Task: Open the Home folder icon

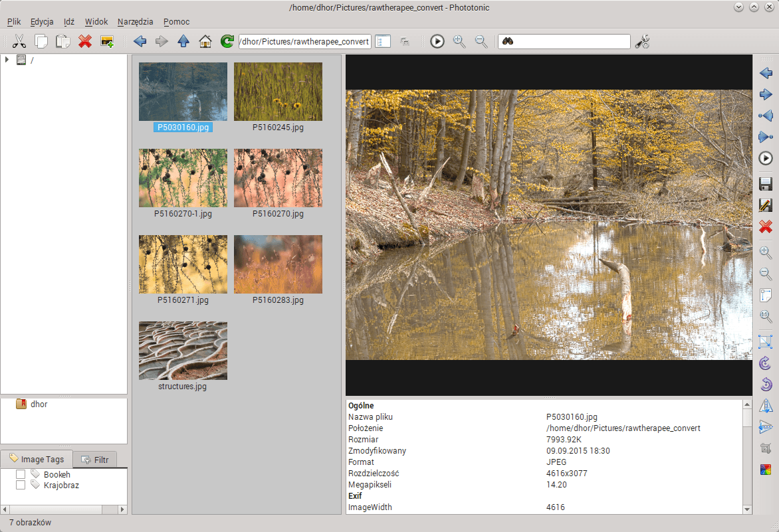Action: click(205, 41)
